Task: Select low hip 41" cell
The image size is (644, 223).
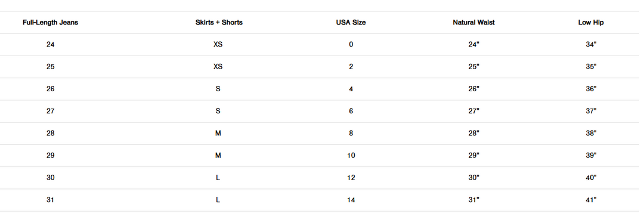Action: (x=591, y=200)
